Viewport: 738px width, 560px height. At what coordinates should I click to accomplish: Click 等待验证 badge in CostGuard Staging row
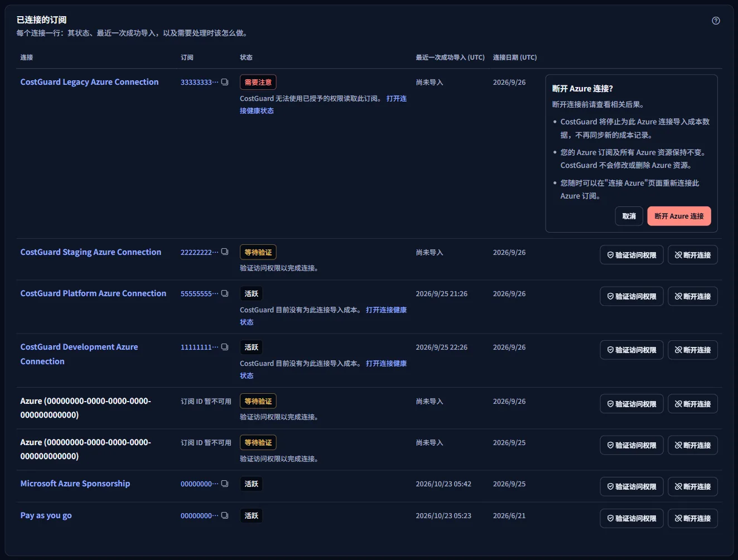click(x=258, y=252)
